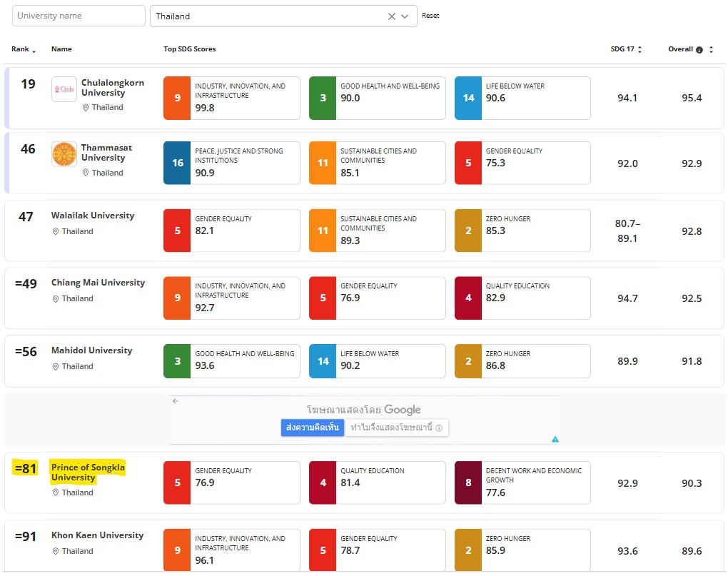Open Chulalongkorn University name link

click(113, 88)
